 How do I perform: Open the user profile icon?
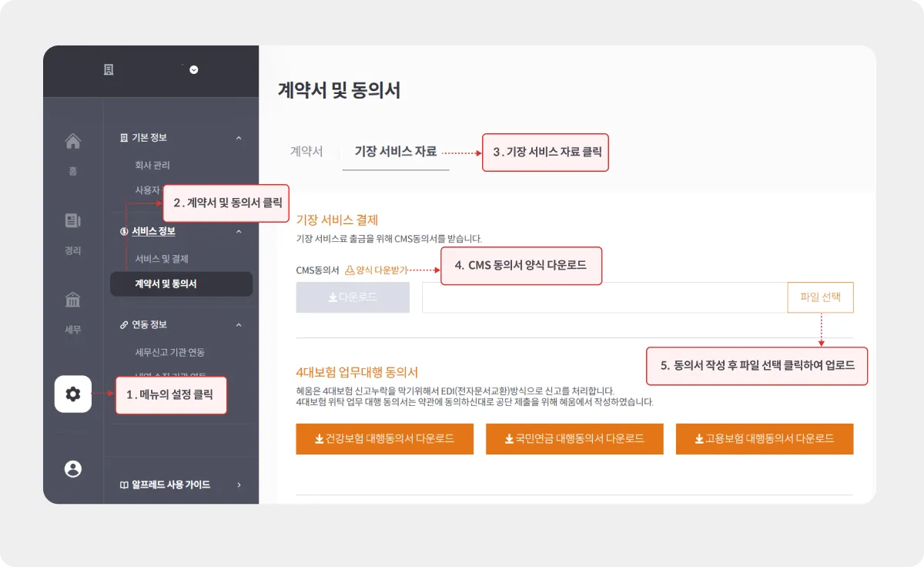73,469
